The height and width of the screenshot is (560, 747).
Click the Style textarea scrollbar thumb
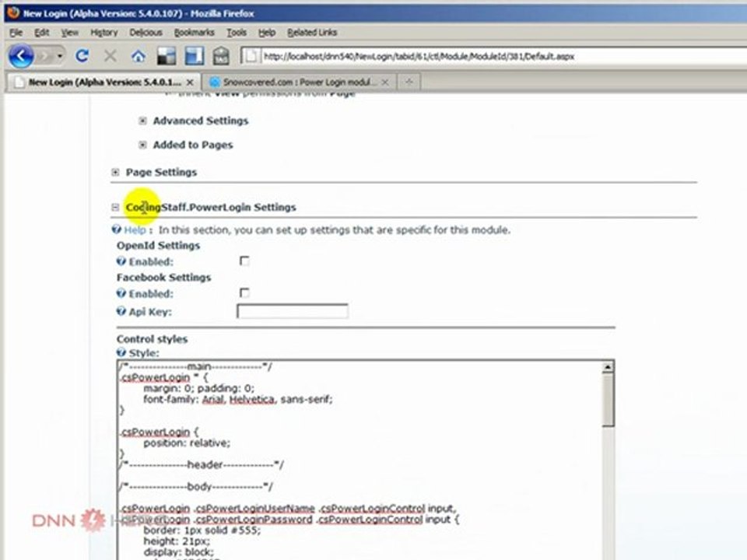pyautogui.click(x=608, y=400)
